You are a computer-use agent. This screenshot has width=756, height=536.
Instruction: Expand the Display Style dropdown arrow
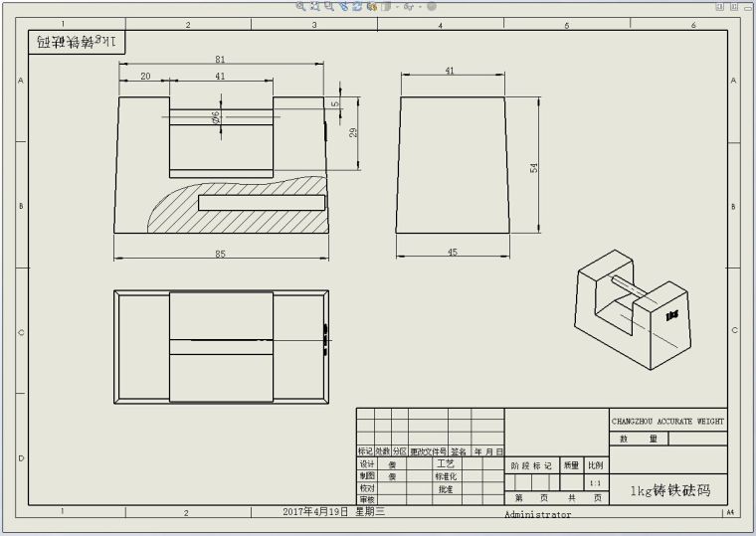[397, 6]
